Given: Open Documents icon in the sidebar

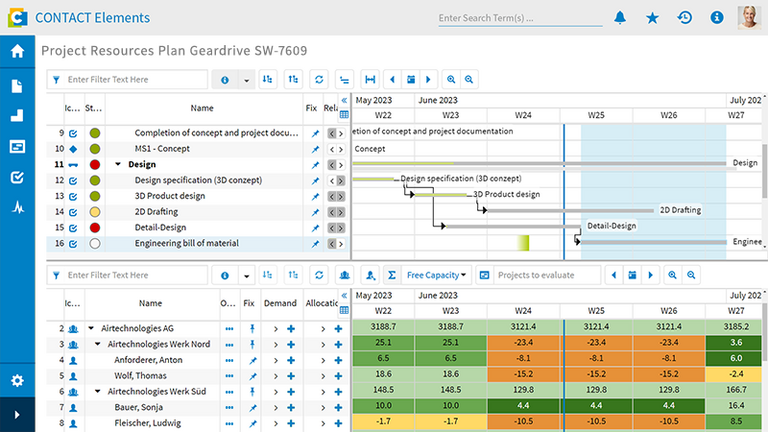Looking at the screenshot, I should point(17,86).
